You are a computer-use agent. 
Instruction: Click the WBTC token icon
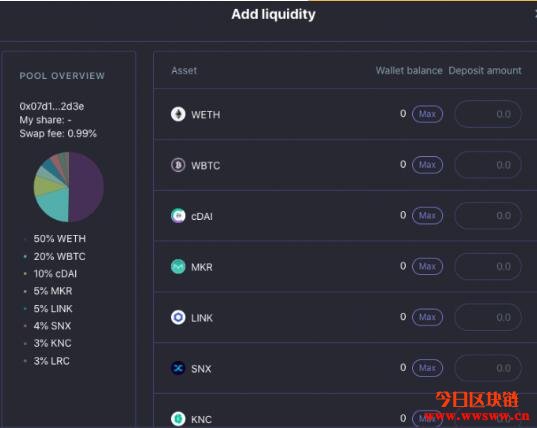coord(178,165)
